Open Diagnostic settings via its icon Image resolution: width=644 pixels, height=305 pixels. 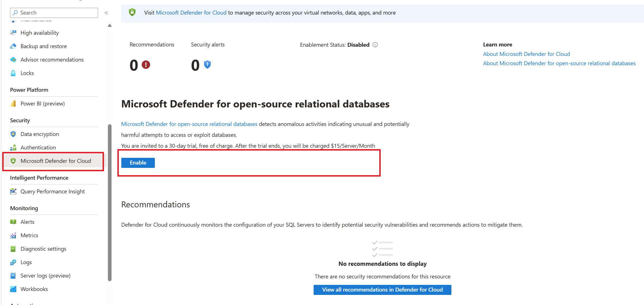(13, 249)
